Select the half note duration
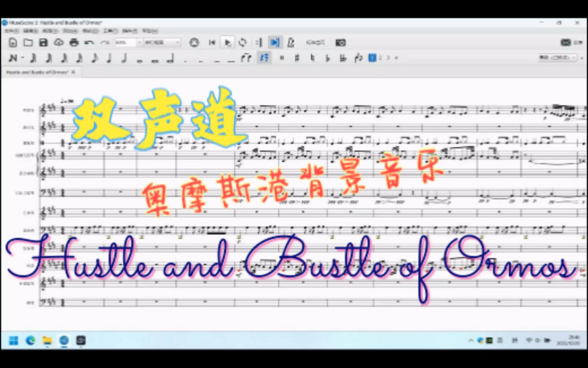 (x=125, y=58)
